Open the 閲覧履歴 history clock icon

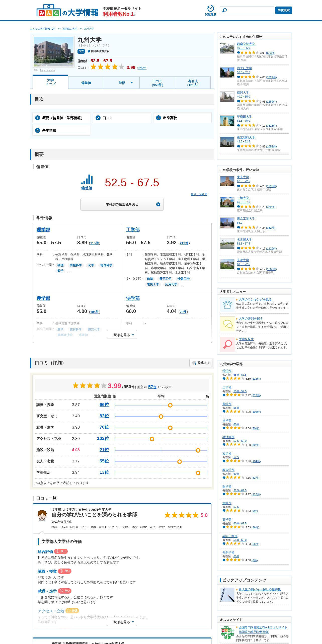(210, 9)
